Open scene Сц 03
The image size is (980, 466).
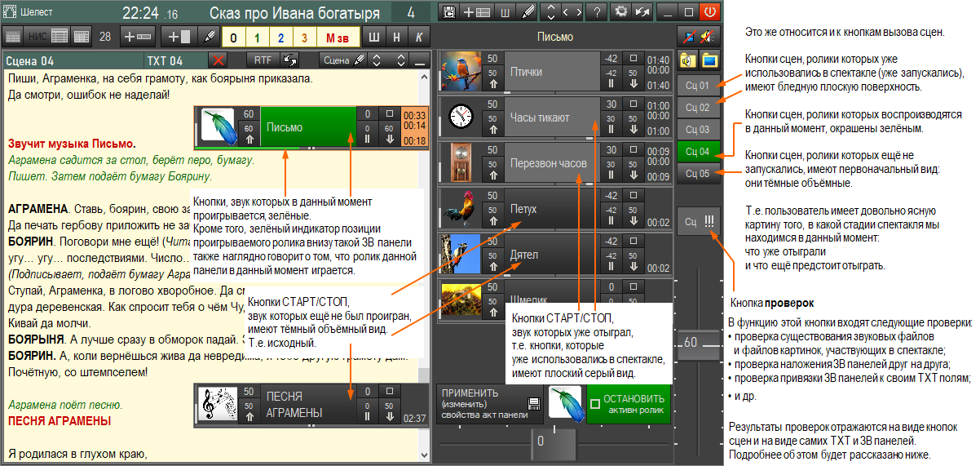tap(698, 129)
